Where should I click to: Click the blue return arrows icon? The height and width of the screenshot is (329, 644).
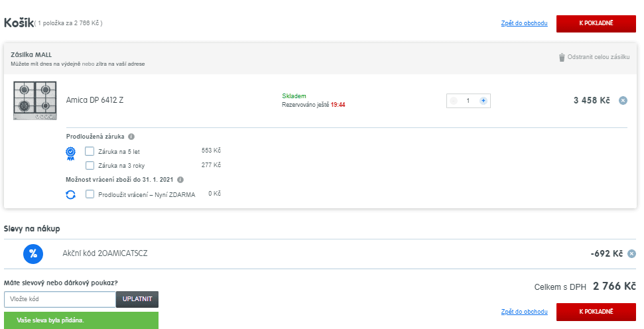pyautogui.click(x=71, y=194)
